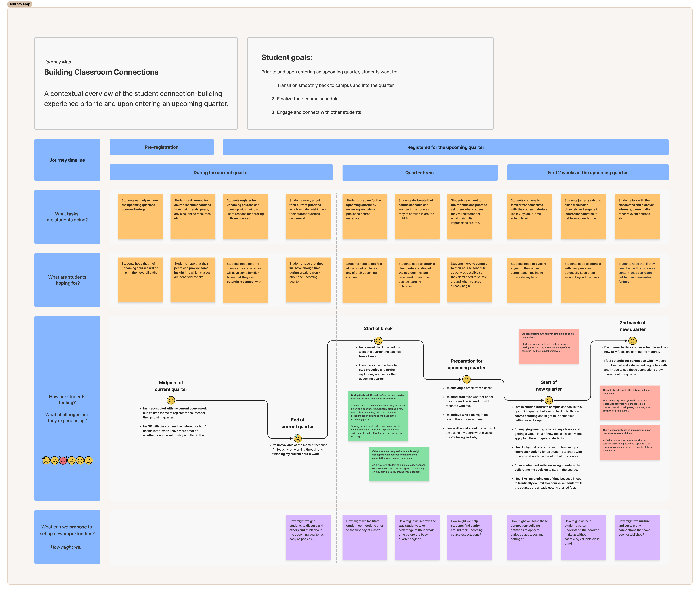This screenshot has height=592, width=700.
Task: Select sticky 'commit to their course schedule'
Action: pyautogui.click(x=470, y=280)
